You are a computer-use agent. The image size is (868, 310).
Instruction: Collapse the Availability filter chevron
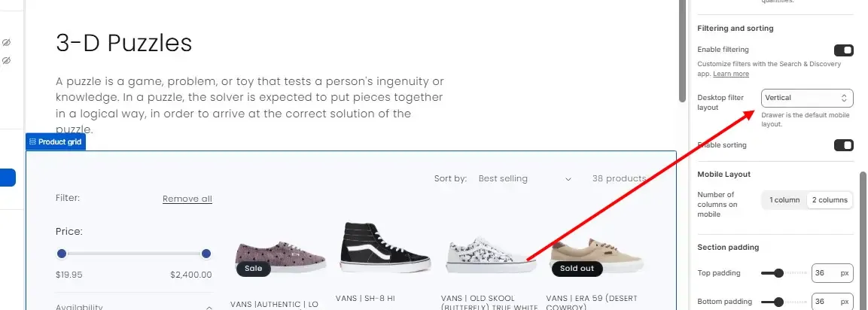tap(209, 307)
